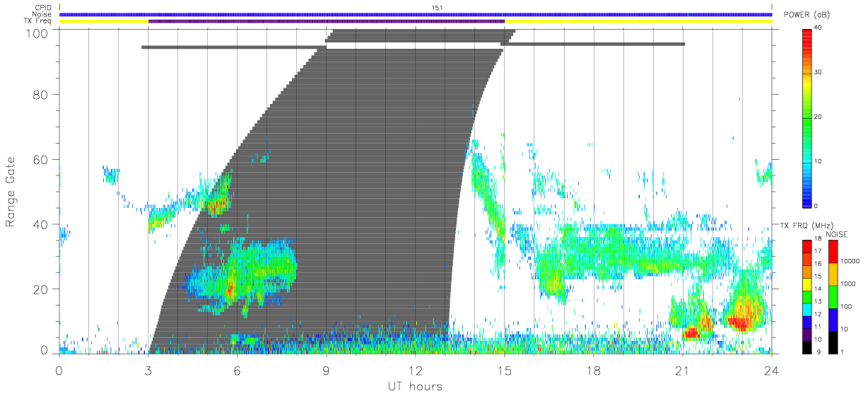The height and width of the screenshot is (401, 868).
Task: Click x-axis tick label '6'
Action: click(237, 369)
